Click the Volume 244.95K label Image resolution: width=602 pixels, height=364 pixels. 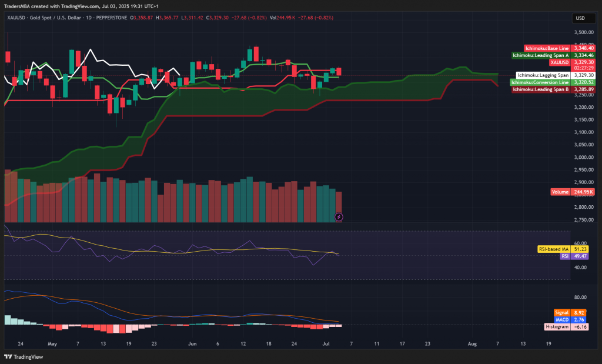[573, 192]
